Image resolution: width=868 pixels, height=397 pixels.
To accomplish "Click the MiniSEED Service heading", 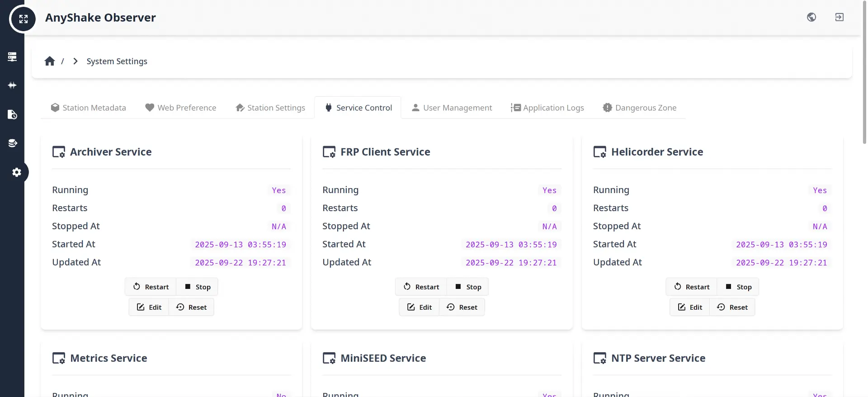I will pyautogui.click(x=383, y=358).
